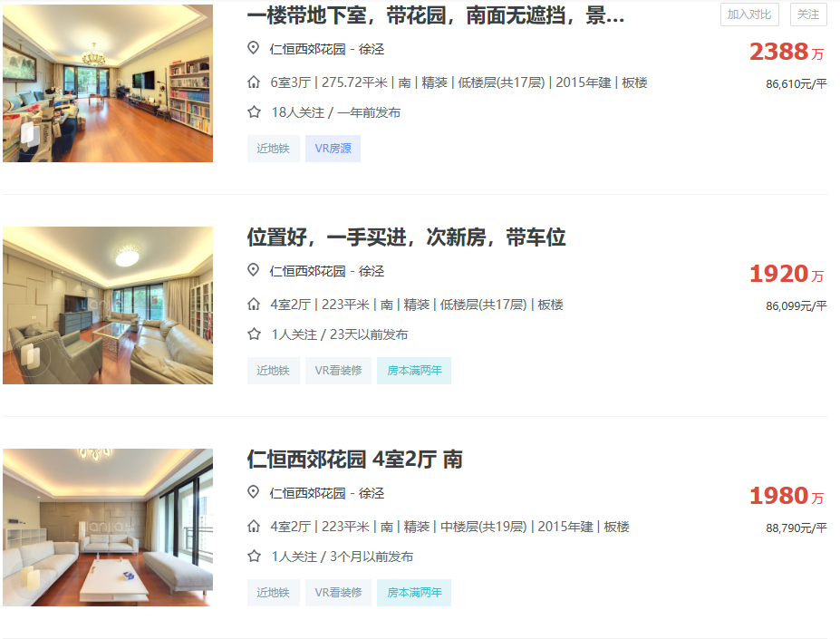Click the 仁恒西郊花园 community link of the 2388万 listing

point(307,49)
